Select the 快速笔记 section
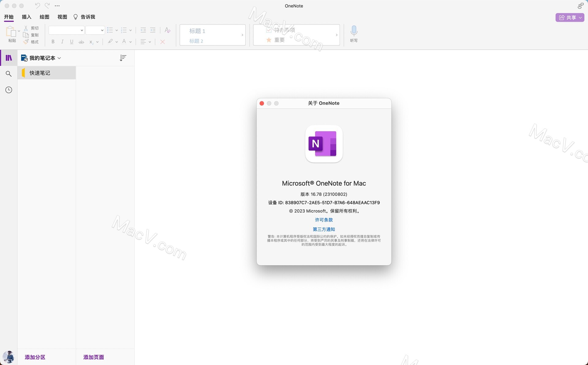This screenshot has height=365, width=588. (47, 73)
